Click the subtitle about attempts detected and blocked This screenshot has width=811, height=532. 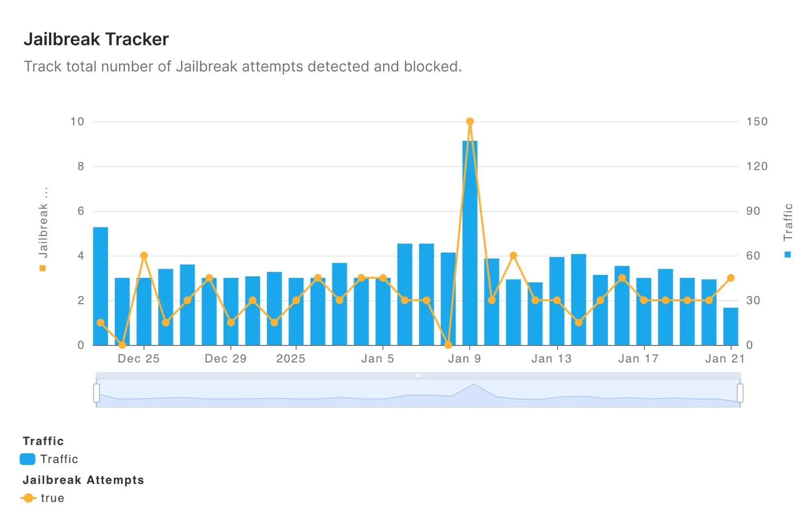pyautogui.click(x=243, y=66)
